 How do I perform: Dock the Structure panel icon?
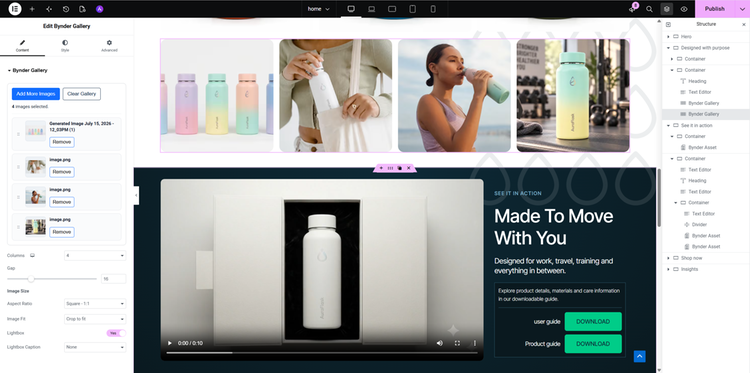pyautogui.click(x=668, y=24)
